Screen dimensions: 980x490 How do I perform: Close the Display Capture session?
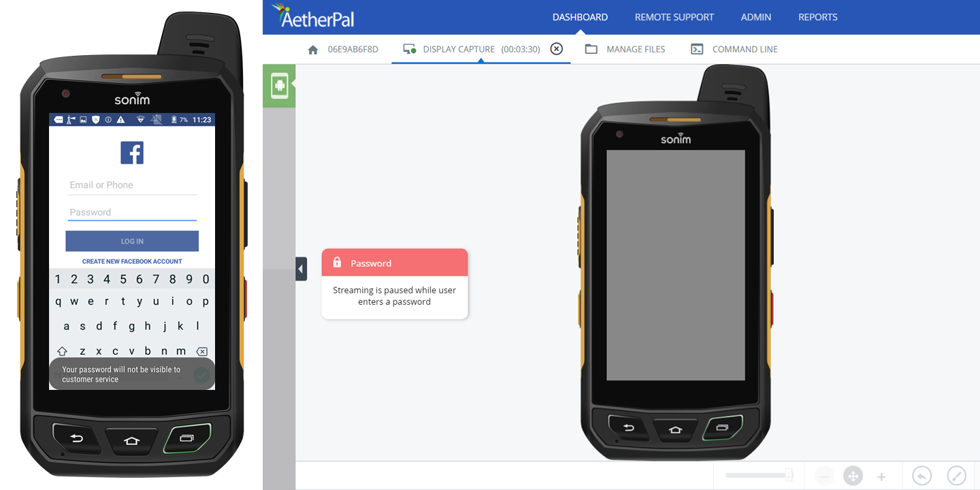click(557, 49)
